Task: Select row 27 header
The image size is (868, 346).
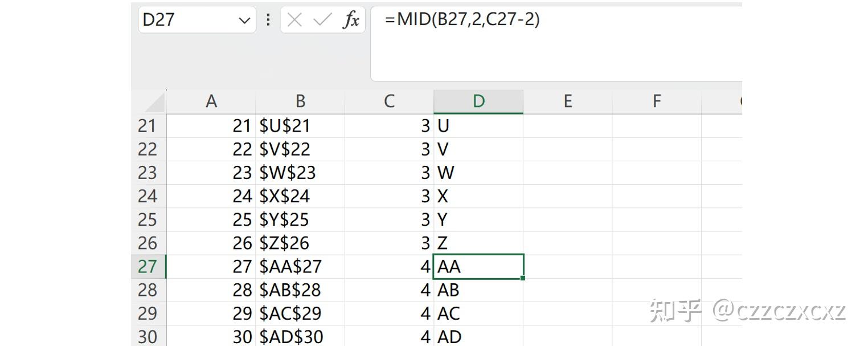Action: click(x=148, y=266)
